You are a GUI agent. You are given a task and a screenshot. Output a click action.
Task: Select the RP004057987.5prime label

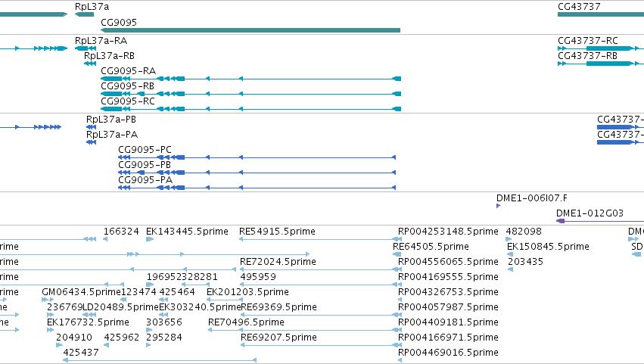tap(448, 307)
